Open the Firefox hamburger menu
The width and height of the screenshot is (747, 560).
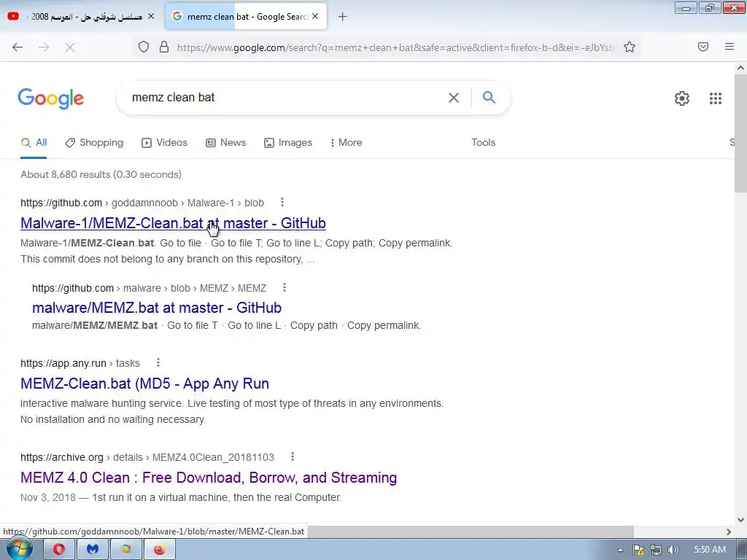click(729, 47)
